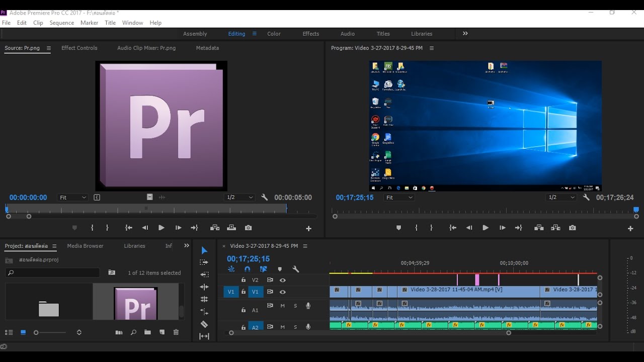Image resolution: width=644 pixels, height=362 pixels.
Task: Open timeline sequence panel menu
Action: click(x=305, y=246)
